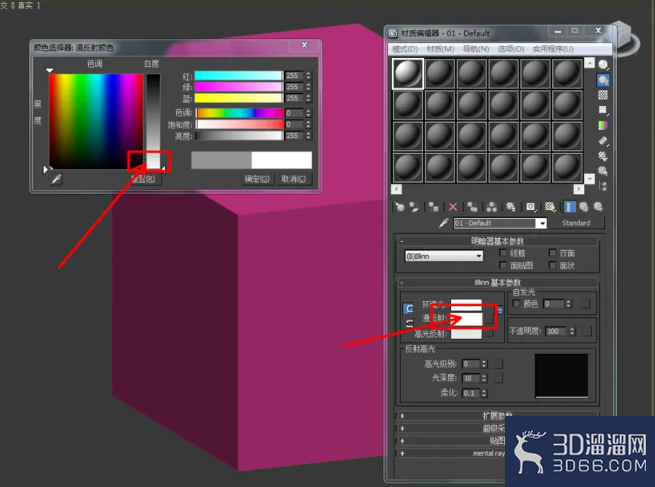Click 取消(C) button in color selector
The width and height of the screenshot is (655, 487).
click(294, 179)
